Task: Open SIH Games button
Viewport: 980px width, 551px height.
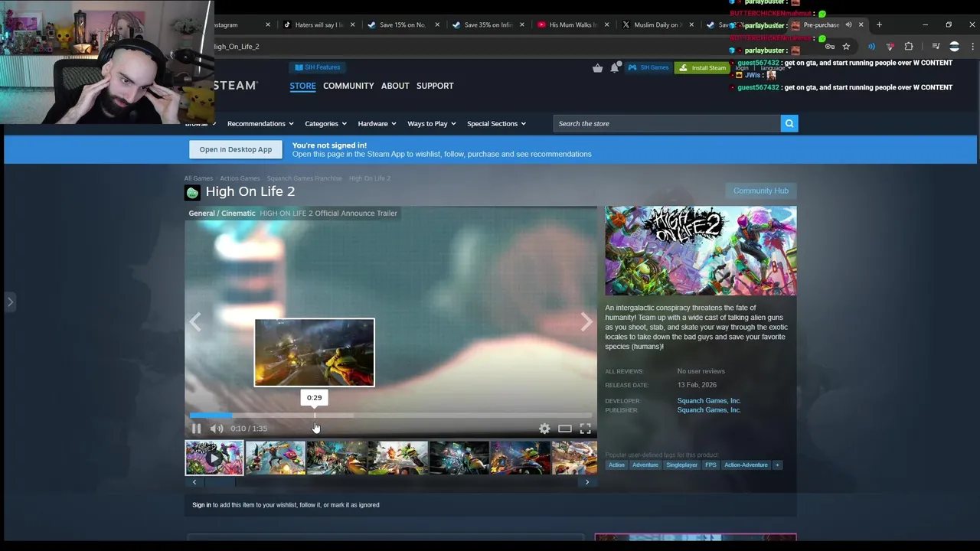Action: tap(648, 67)
